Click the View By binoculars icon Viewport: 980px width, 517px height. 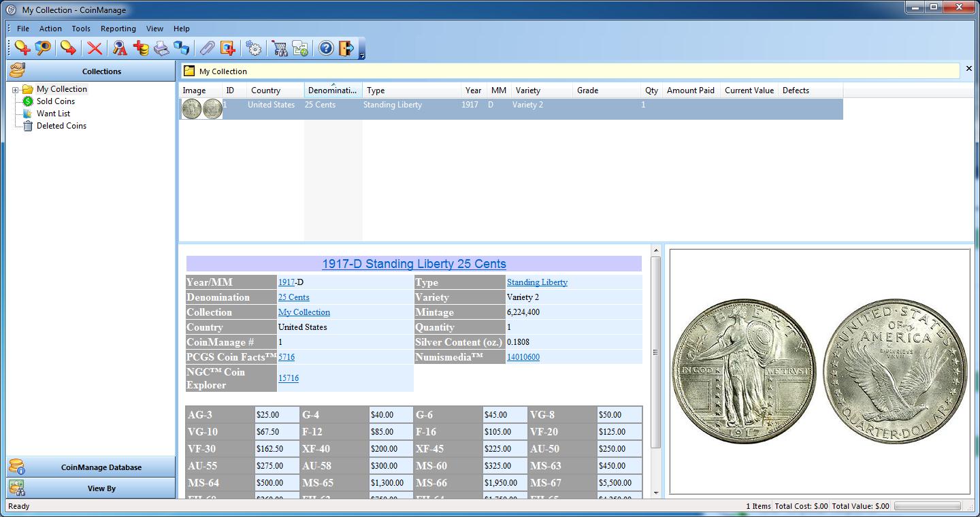(x=17, y=488)
